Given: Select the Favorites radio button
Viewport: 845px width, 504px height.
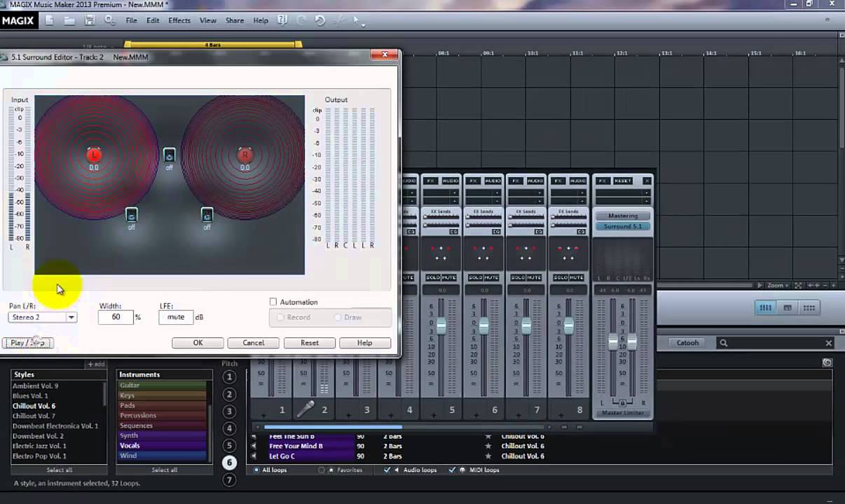Looking at the screenshot, I should (x=322, y=470).
